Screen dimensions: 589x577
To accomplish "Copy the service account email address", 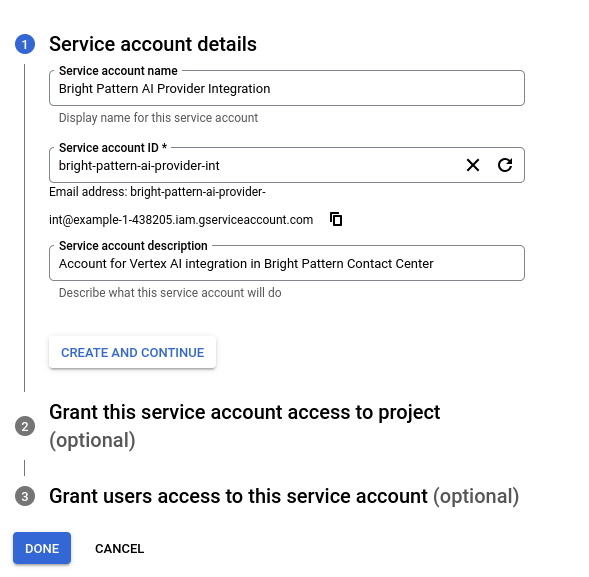I will (x=336, y=219).
